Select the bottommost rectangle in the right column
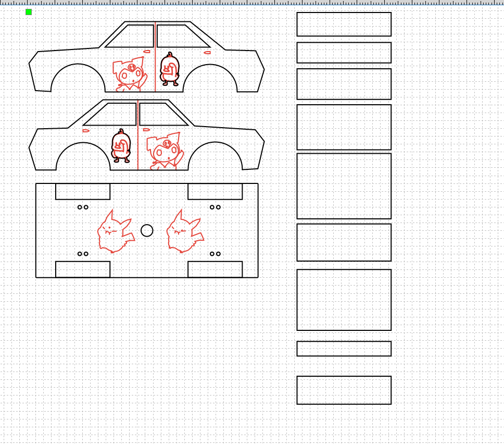This screenshot has width=504, height=445. 344,390
